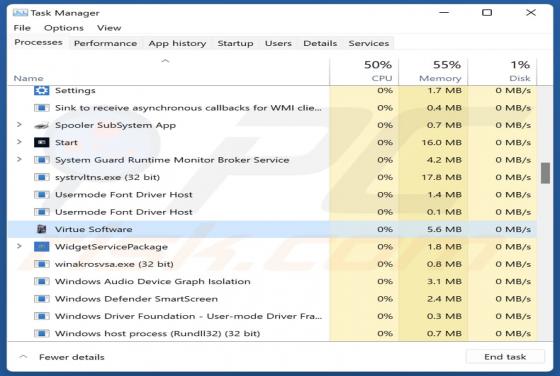Viewport: 560px width, 376px height.
Task: Select the Processes tab
Action: click(x=38, y=42)
